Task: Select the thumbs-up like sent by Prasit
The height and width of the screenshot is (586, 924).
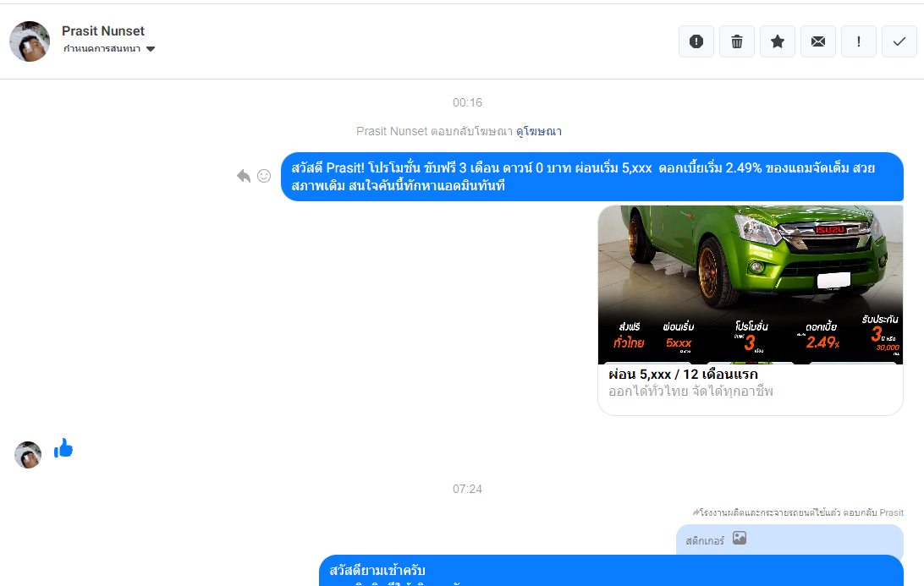Action: (63, 449)
